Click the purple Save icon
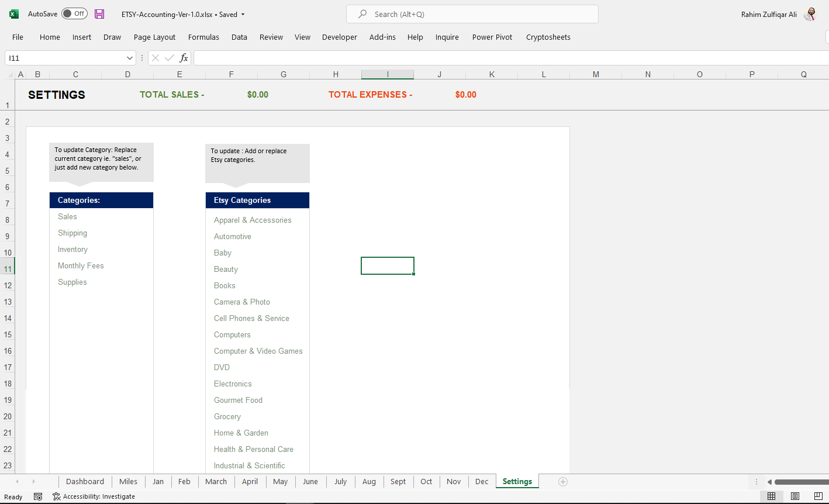The width and height of the screenshot is (829, 504). (x=99, y=14)
